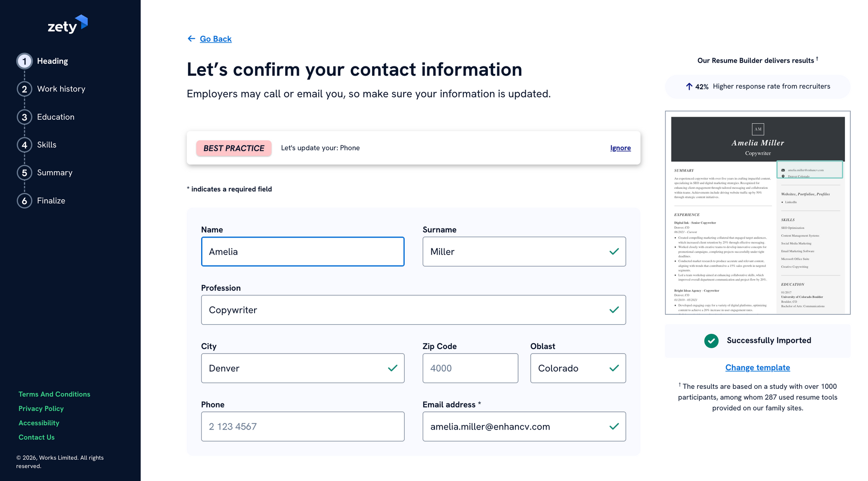Viewport: 868px width, 481px height.
Task: Ignore the Phone best practice tip
Action: (620, 148)
